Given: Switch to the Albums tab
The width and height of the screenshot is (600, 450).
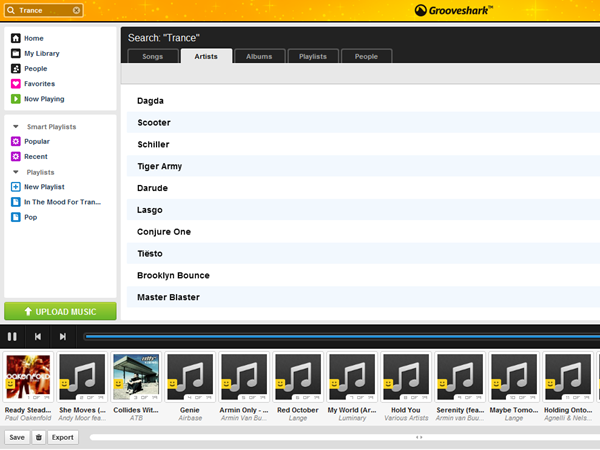Looking at the screenshot, I should point(259,57).
